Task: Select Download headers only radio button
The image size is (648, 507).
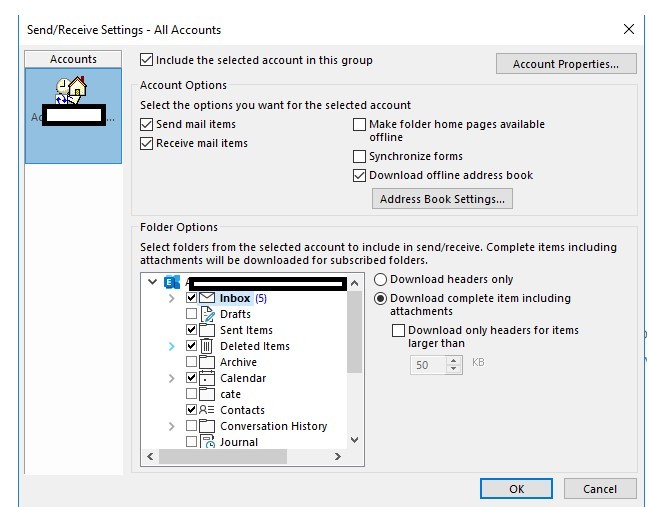Action: pyautogui.click(x=380, y=279)
